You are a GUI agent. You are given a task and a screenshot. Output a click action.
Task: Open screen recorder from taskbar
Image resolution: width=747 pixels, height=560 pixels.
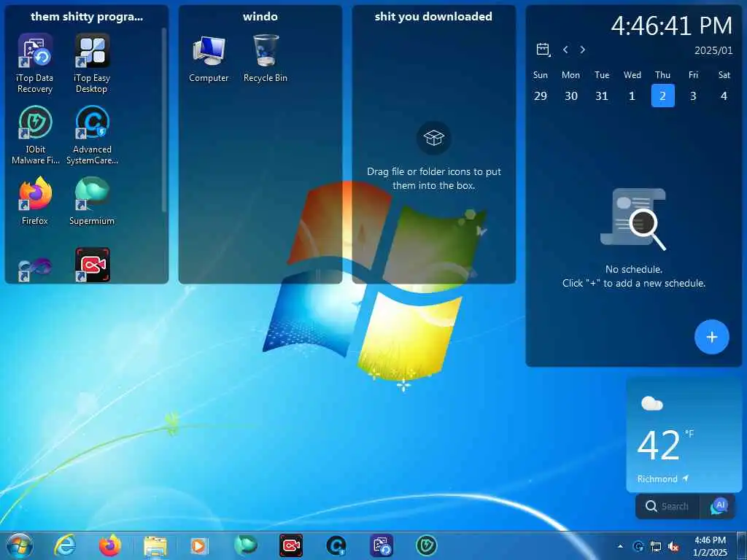click(290, 545)
